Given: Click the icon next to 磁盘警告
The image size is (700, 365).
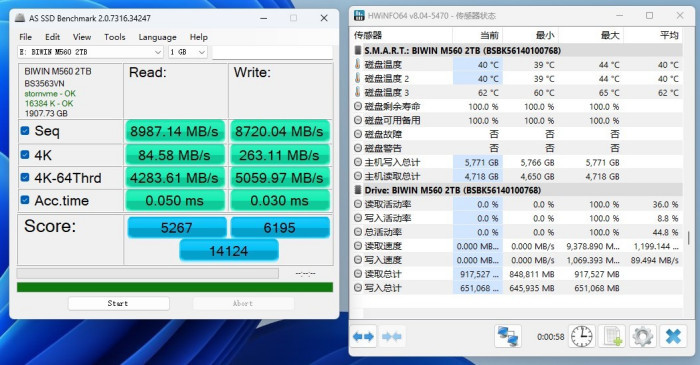Looking at the screenshot, I should coord(358,148).
